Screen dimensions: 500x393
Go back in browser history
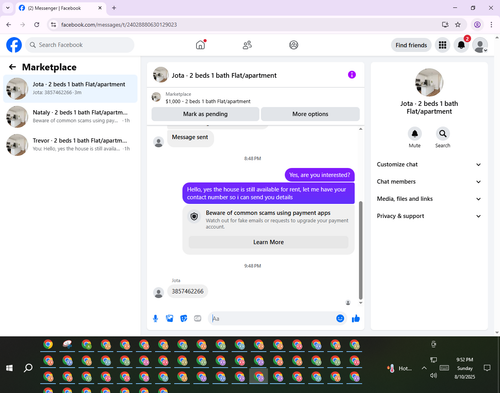click(9, 25)
